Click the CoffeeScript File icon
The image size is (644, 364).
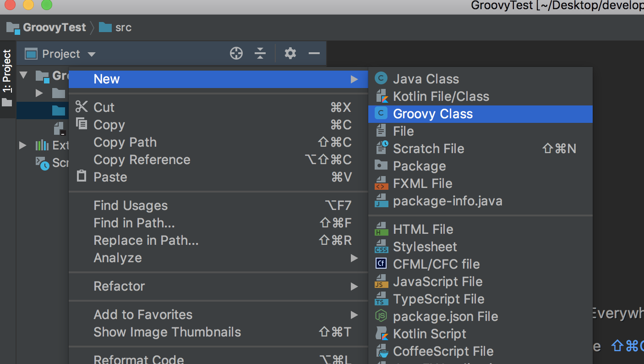(381, 351)
